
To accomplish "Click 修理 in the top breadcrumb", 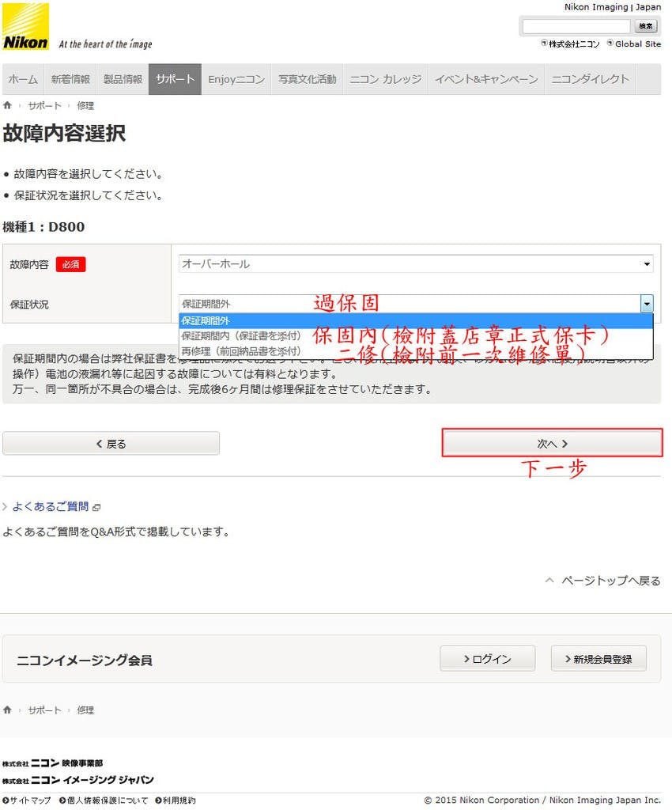I will point(85,106).
